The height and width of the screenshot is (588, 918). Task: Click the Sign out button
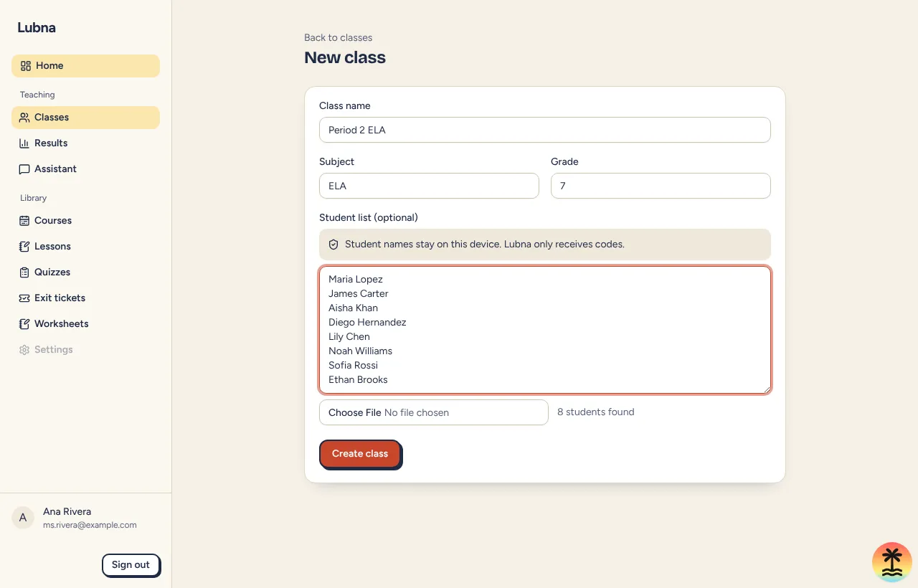[x=131, y=565]
